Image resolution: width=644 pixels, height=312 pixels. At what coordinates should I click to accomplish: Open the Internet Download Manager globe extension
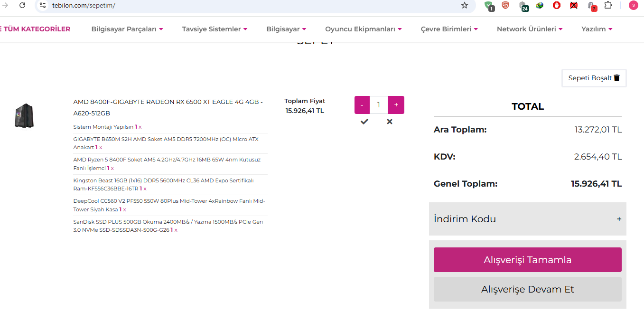(x=540, y=5)
